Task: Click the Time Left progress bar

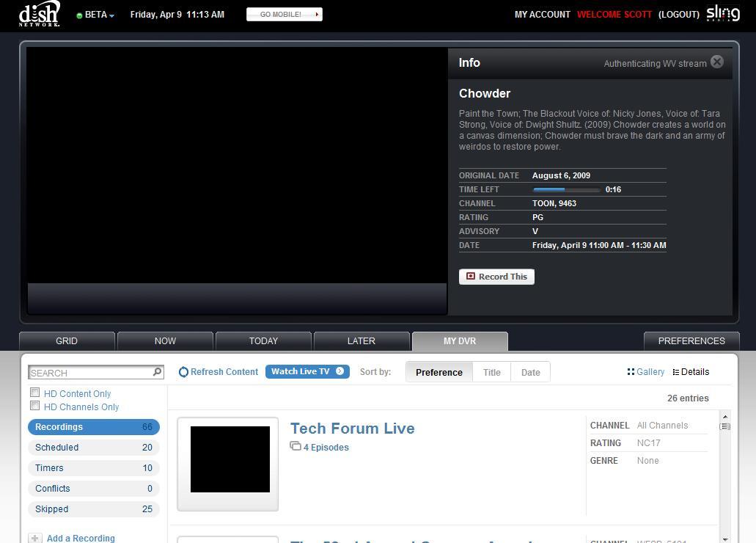Action: pyautogui.click(x=567, y=190)
